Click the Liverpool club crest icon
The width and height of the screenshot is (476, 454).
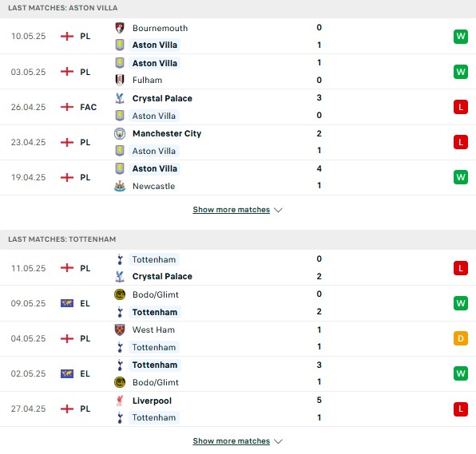(120, 401)
